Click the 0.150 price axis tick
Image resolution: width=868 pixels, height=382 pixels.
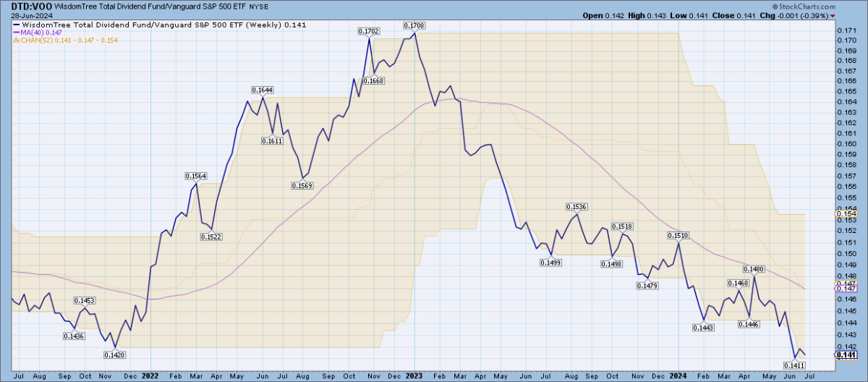(x=846, y=253)
